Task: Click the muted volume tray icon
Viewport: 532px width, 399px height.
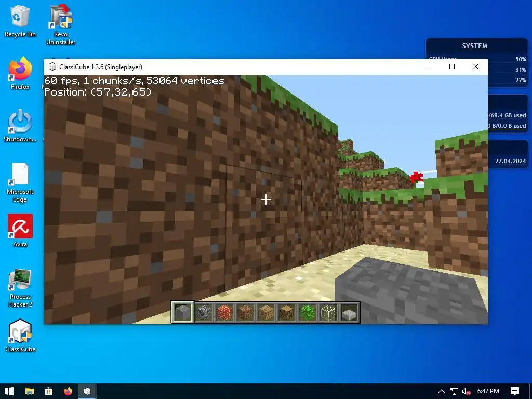Action: point(466,392)
